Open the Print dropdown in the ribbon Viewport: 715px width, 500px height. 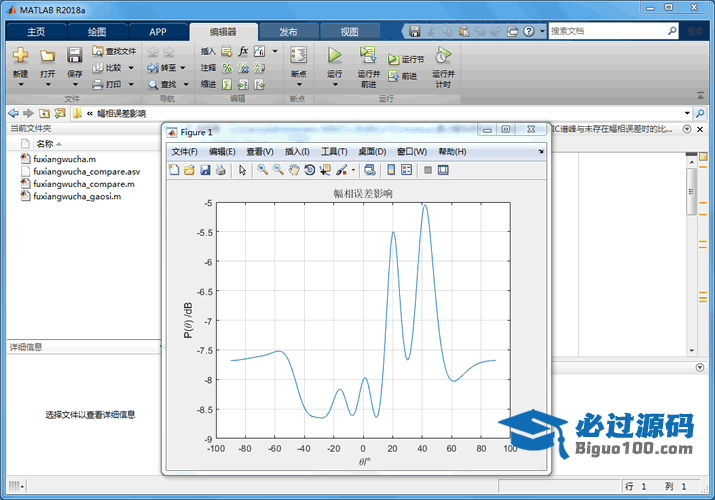pos(131,84)
